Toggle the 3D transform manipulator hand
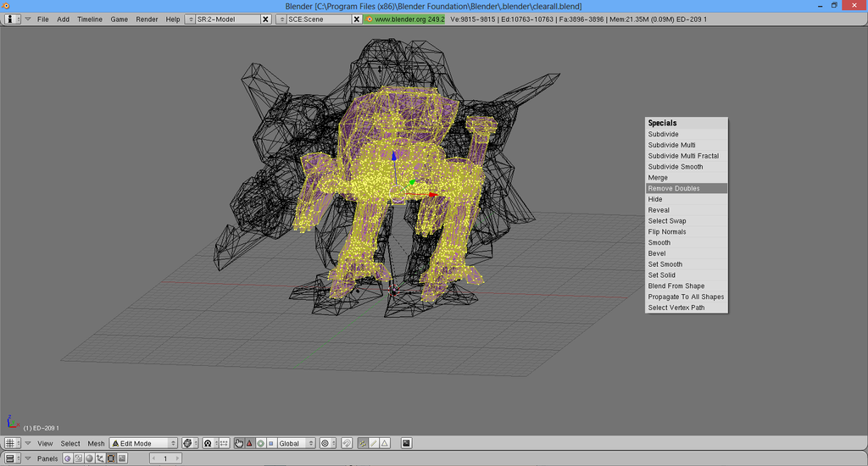Screen dimensions: 868x466 pos(238,443)
